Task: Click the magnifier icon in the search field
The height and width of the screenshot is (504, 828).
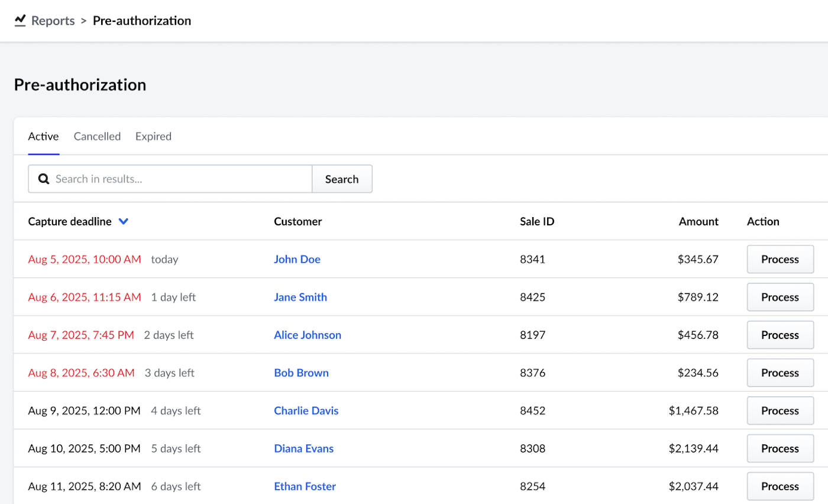Action: coord(43,179)
